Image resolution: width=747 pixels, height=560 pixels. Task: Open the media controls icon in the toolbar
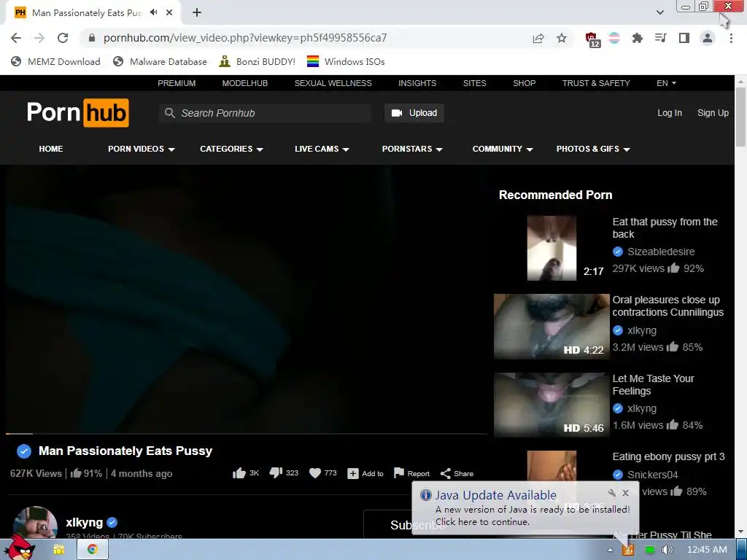(x=661, y=38)
